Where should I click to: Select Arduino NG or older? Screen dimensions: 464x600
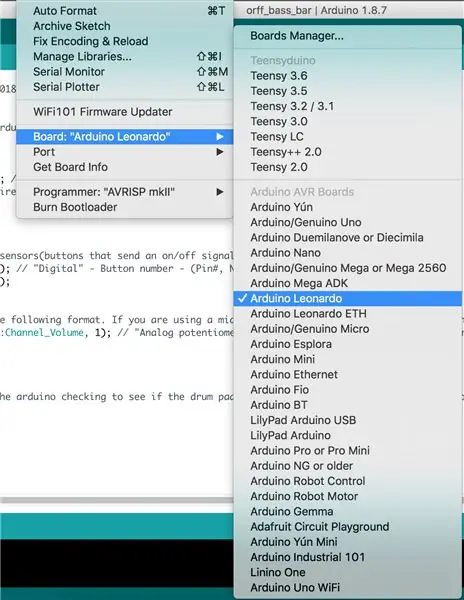[348, 466]
